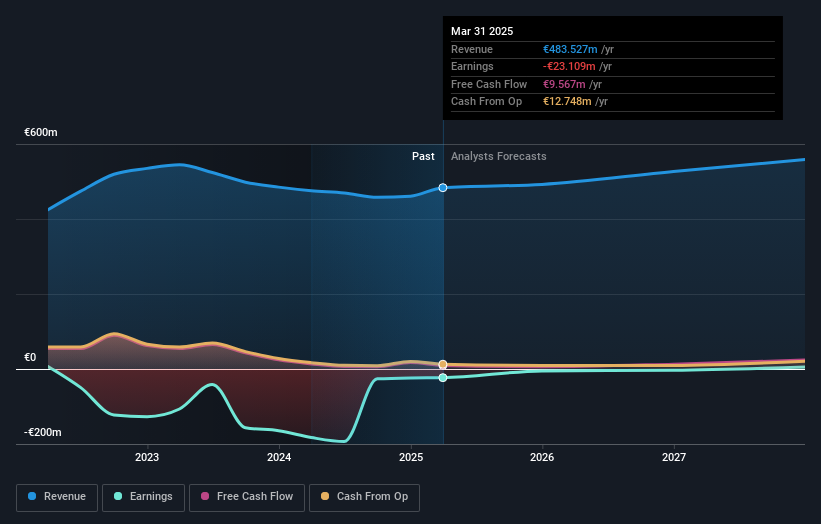The height and width of the screenshot is (524, 821).
Task: Click the Earnings row label in tooltip
Action: pyautogui.click(x=472, y=66)
